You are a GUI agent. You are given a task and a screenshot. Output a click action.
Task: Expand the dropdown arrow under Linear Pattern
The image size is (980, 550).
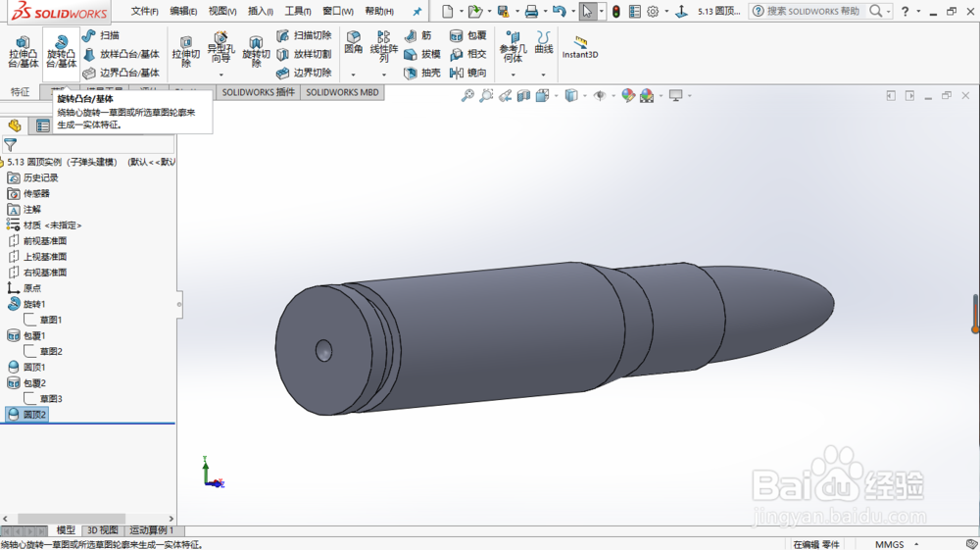384,75
